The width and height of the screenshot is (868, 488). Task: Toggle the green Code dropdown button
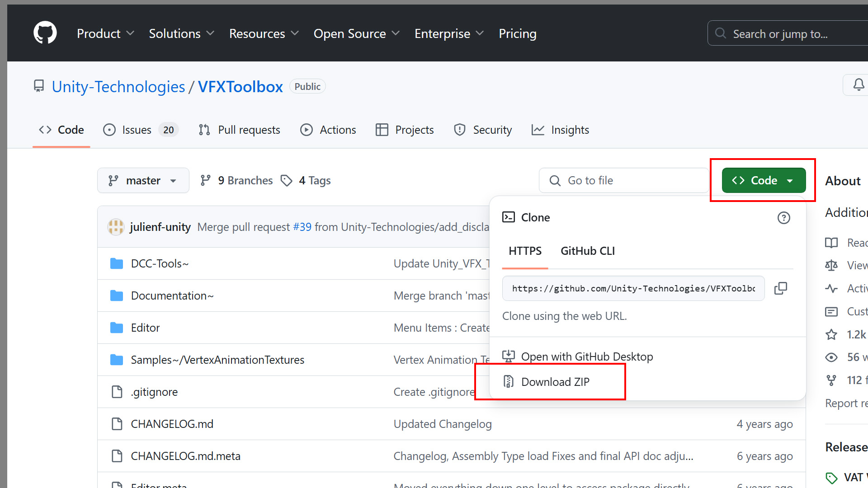click(x=763, y=180)
